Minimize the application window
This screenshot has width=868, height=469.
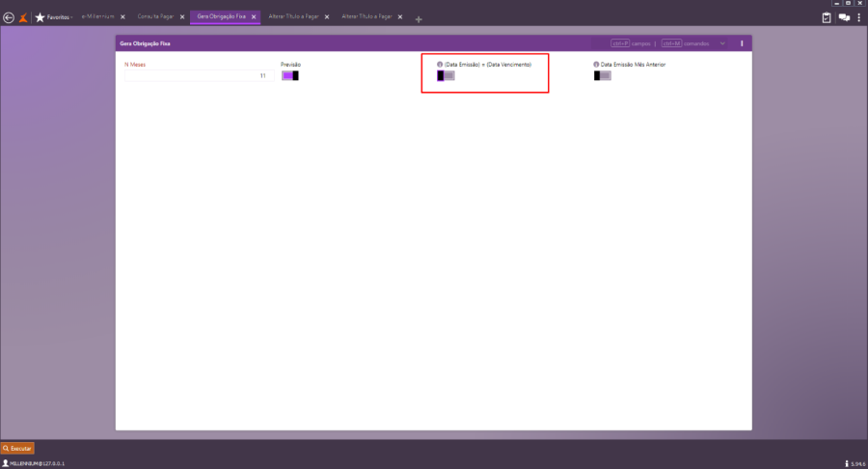[837, 3]
